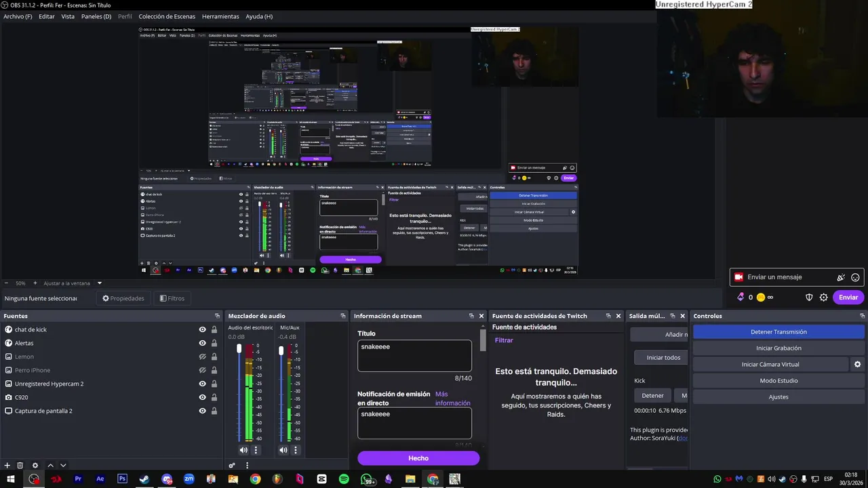Viewport: 868px width, 488px height.
Task: Open emoji picker in chat message box
Action: pyautogui.click(x=855, y=277)
